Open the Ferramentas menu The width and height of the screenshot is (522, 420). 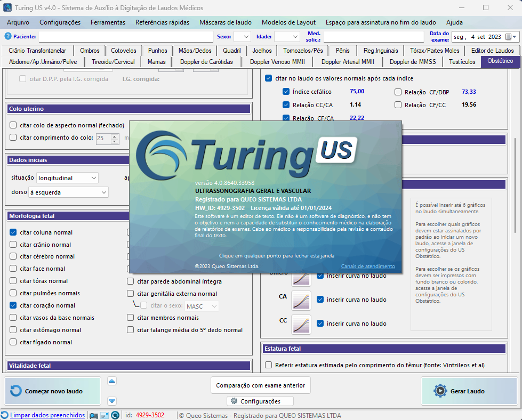point(108,22)
